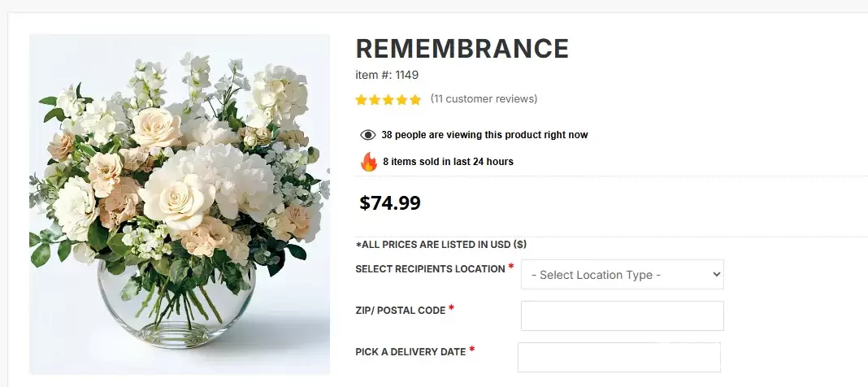
Task: Click the $74.99 price
Action: [390, 203]
